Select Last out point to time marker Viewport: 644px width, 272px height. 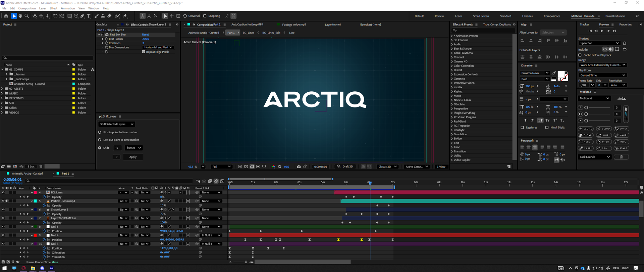[100, 140]
